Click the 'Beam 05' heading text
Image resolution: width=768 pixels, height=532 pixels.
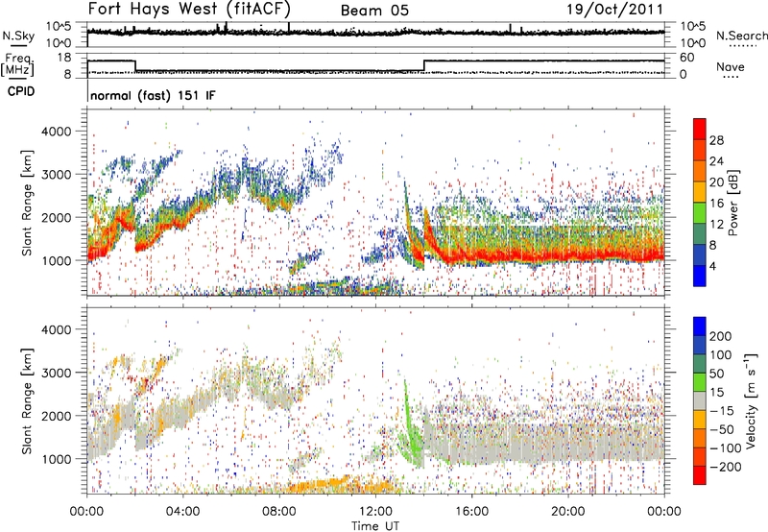pyautogui.click(x=374, y=11)
